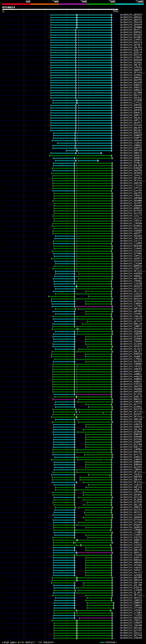Open hit UniRef100_C1GLT7
This screenshot has width=146, height=644.
(x=131, y=216)
